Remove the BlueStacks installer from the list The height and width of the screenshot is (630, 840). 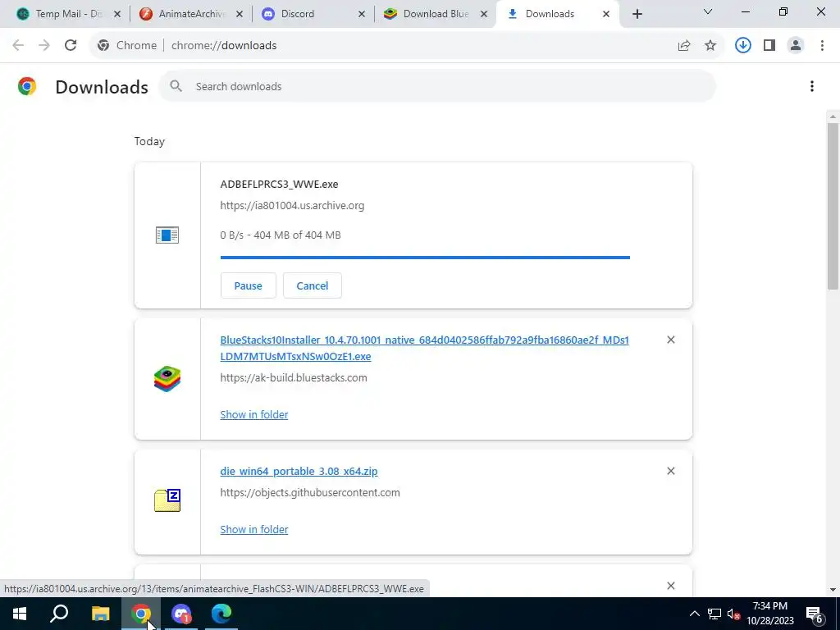[671, 340]
